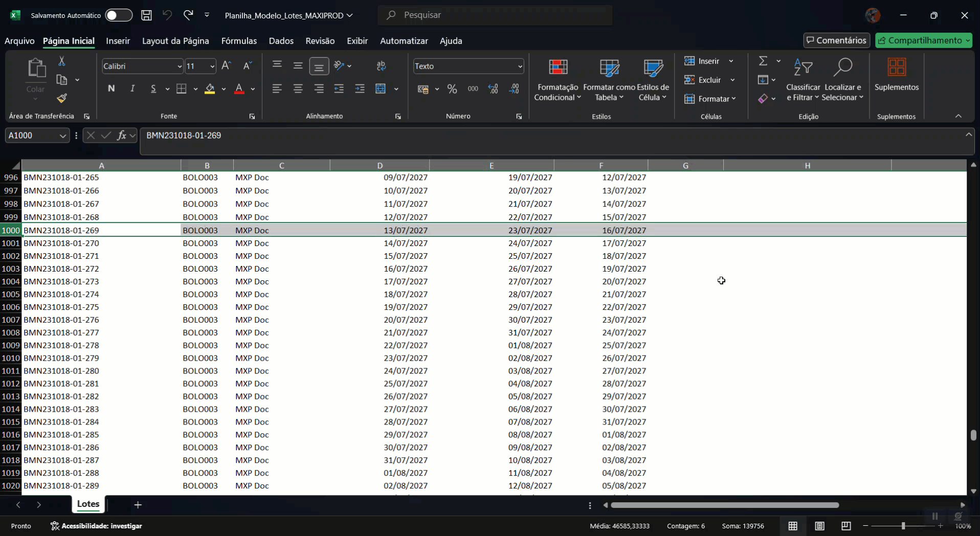Click the percent style icon
This screenshot has width=980, height=536.
[452, 89]
